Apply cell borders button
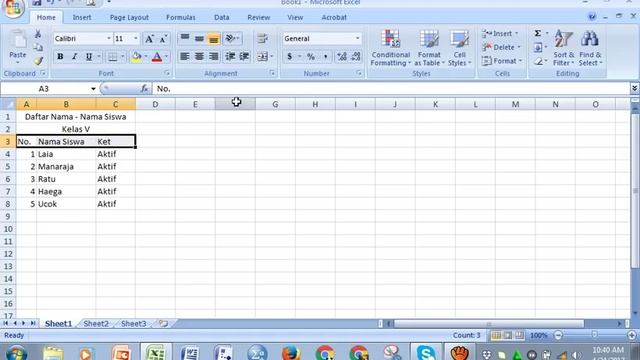640x360 pixels. 113,57
